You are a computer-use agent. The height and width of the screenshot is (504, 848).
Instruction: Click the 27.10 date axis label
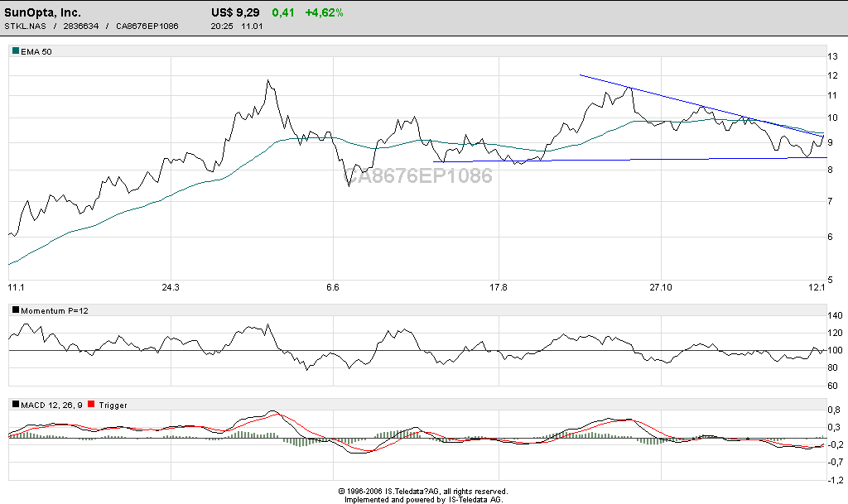(x=660, y=287)
